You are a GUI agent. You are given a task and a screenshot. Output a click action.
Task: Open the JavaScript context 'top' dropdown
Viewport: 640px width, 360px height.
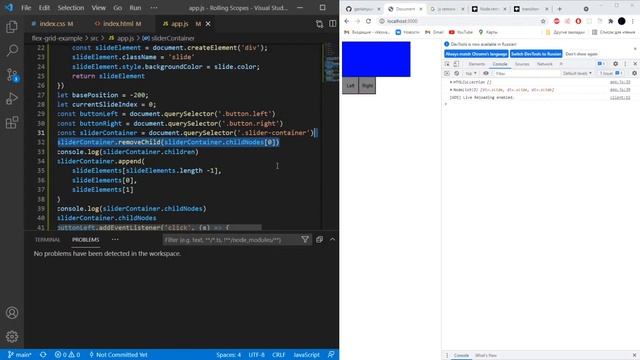click(471, 73)
